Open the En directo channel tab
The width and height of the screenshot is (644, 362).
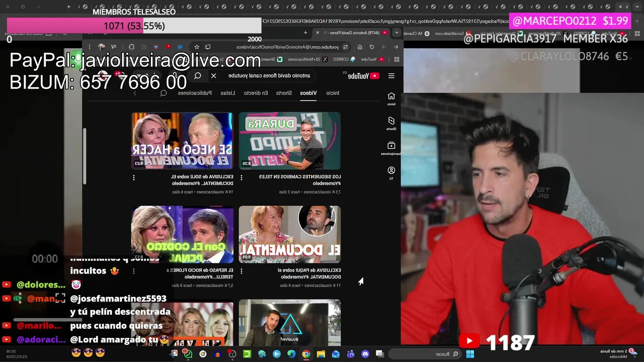click(x=256, y=93)
